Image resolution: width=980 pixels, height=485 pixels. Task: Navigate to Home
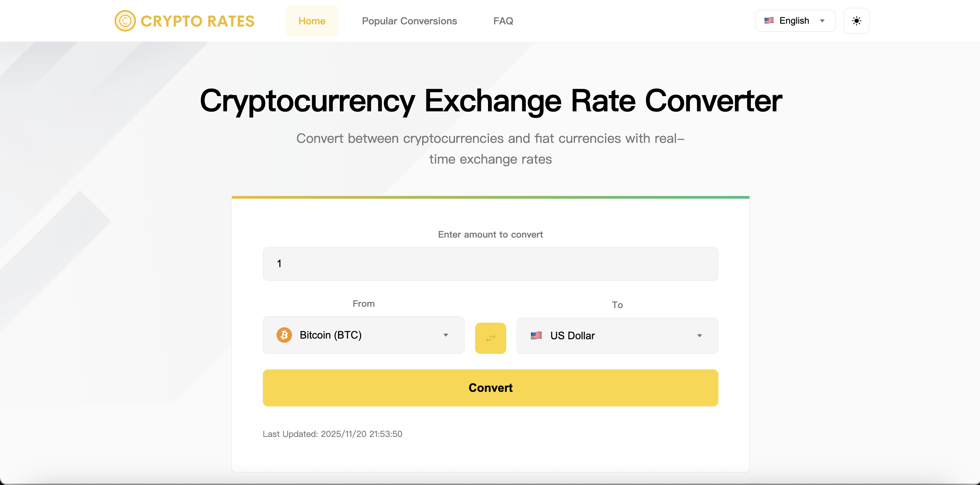[312, 21]
